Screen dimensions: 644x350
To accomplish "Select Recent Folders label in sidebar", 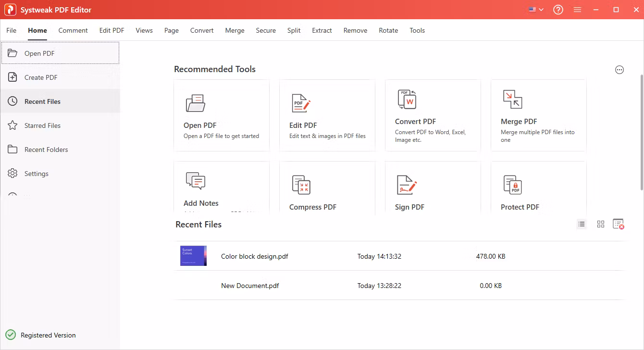I will pyautogui.click(x=46, y=150).
